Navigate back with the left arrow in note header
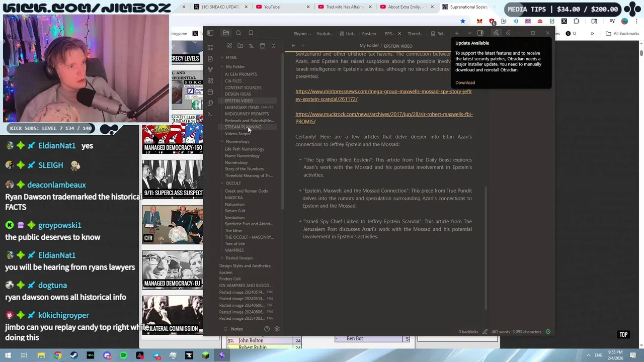The height and width of the screenshot is (362, 644). tap(293, 46)
